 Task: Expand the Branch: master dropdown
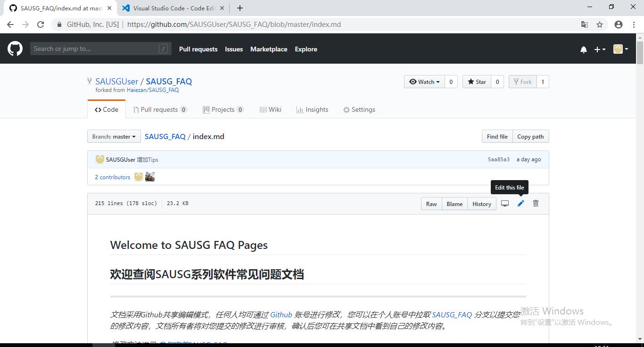click(x=114, y=136)
